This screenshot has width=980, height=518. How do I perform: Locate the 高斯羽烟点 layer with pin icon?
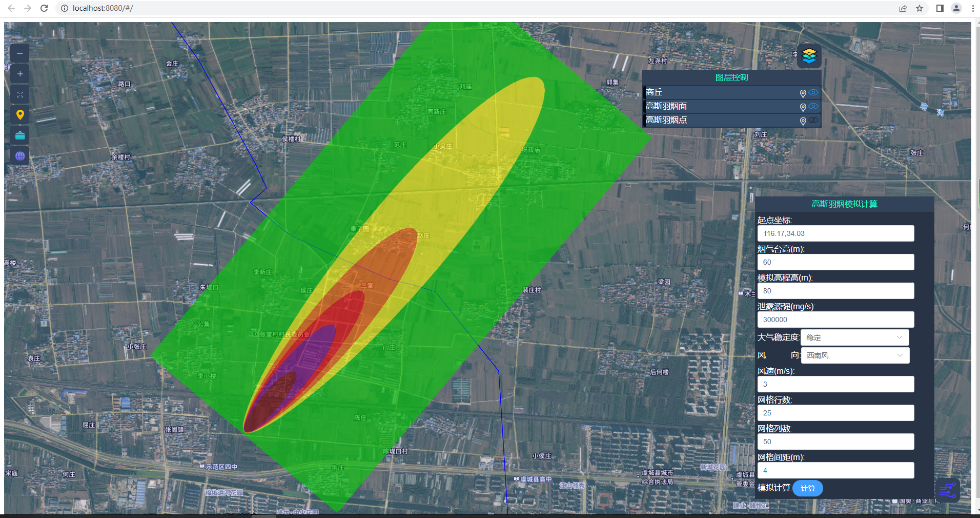point(803,121)
